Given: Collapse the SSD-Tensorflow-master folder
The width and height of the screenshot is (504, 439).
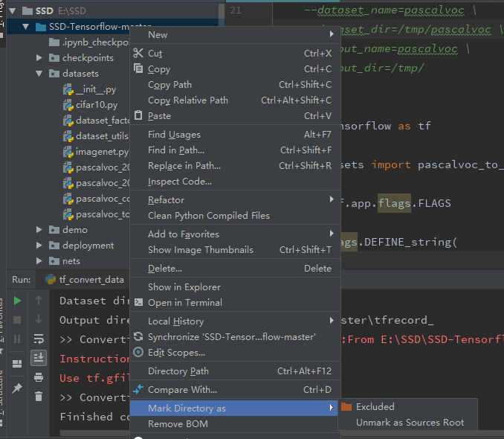Looking at the screenshot, I should click(26, 27).
